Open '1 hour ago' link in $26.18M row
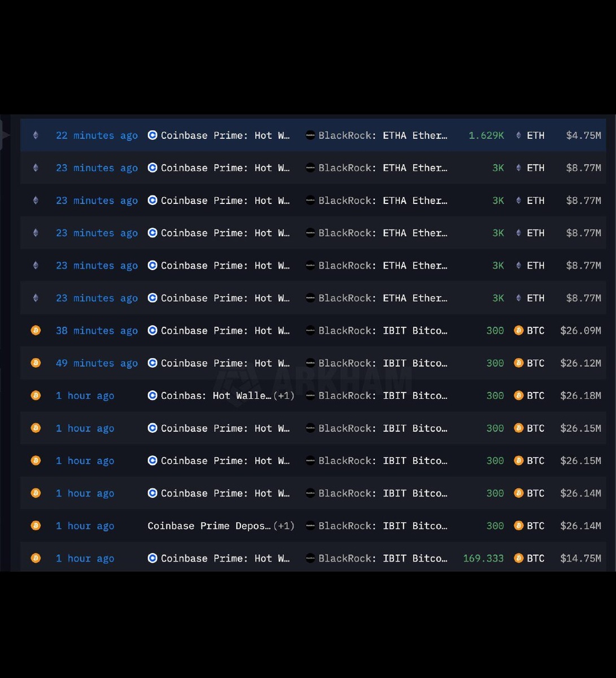 (x=85, y=396)
